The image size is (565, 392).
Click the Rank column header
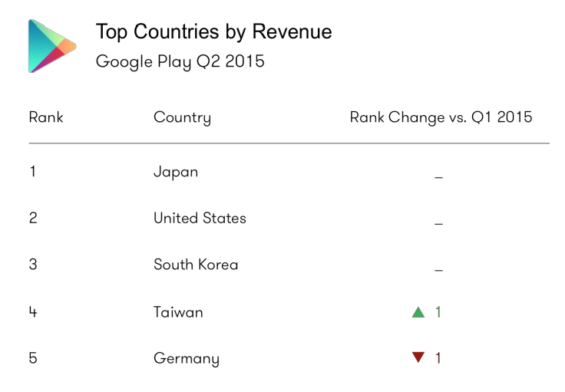point(46,117)
